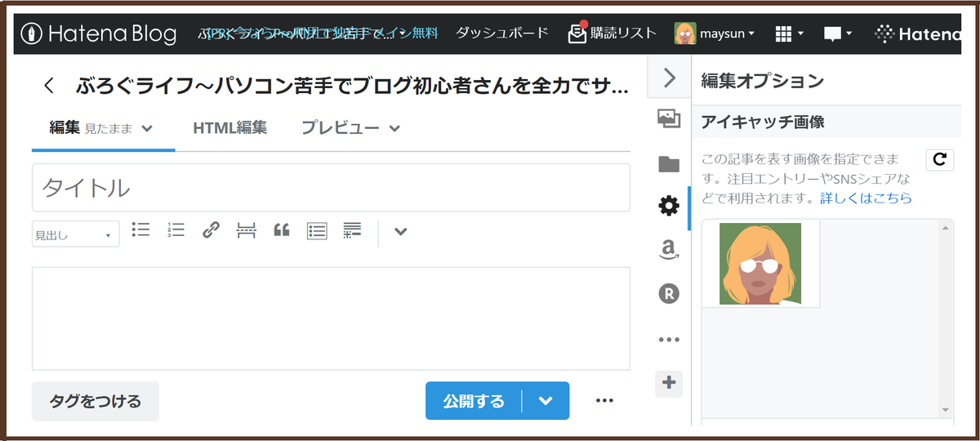Open the 購読リスト mail icon
The height and width of the screenshot is (441, 980).
coord(577,33)
